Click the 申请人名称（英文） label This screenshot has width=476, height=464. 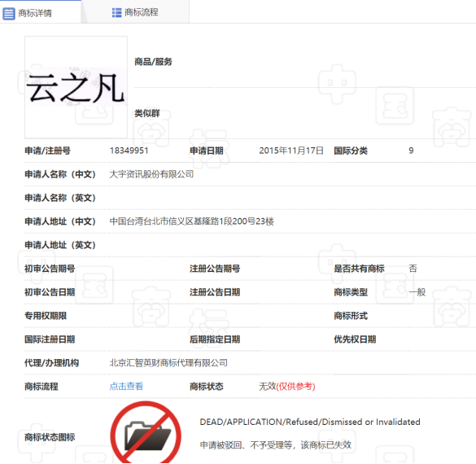click(60, 198)
